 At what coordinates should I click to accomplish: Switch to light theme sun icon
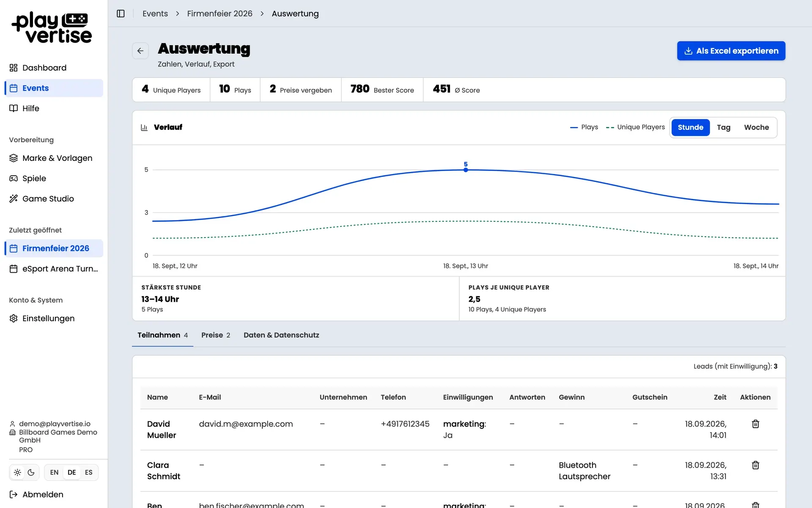coord(17,472)
